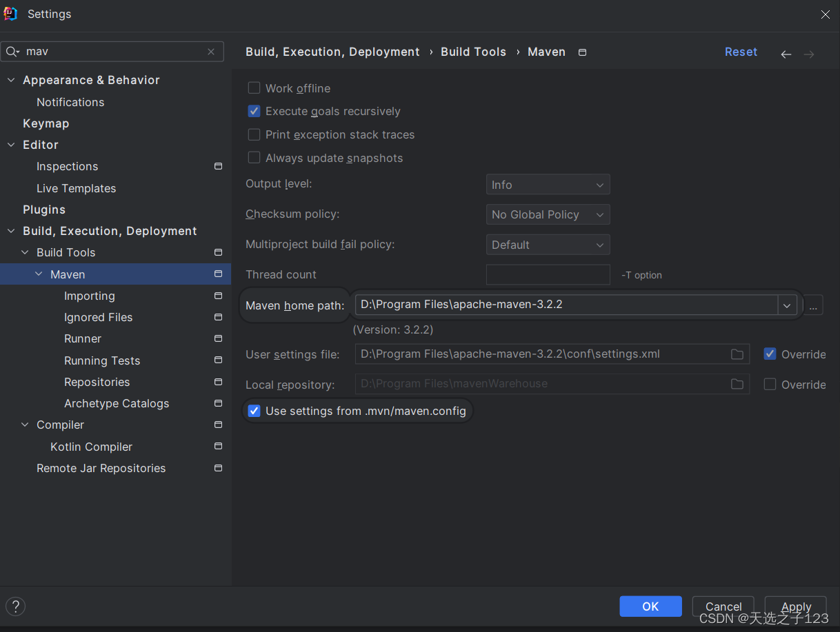Click the search magnifier icon in settings

12,52
